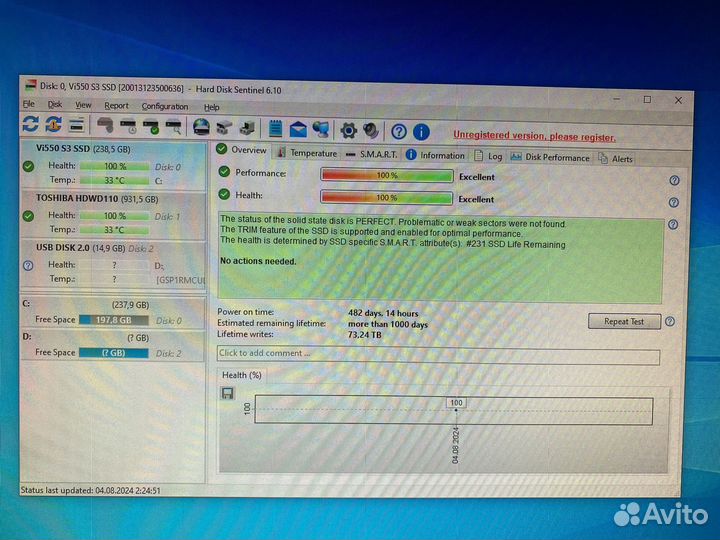Click the Repeat Test button
This screenshot has width=720, height=540.
(x=624, y=321)
